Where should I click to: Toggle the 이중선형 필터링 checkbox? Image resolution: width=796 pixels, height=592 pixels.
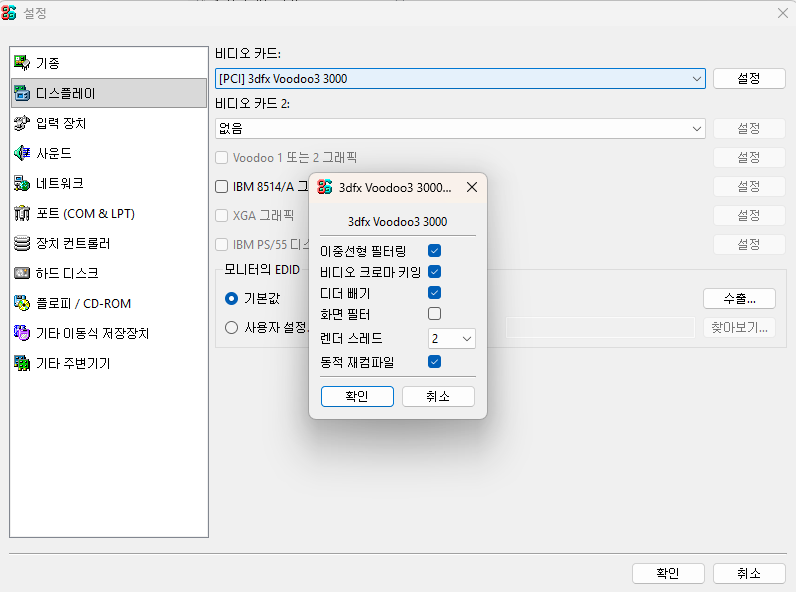click(434, 251)
